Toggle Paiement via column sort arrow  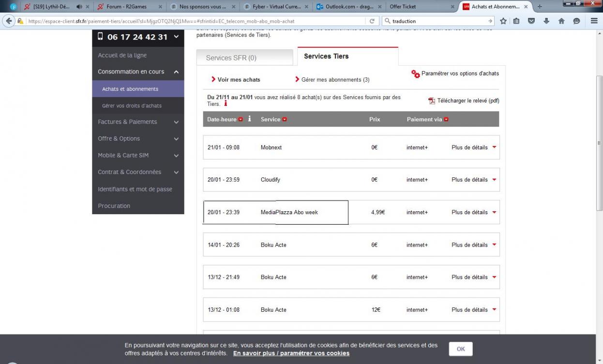446,119
